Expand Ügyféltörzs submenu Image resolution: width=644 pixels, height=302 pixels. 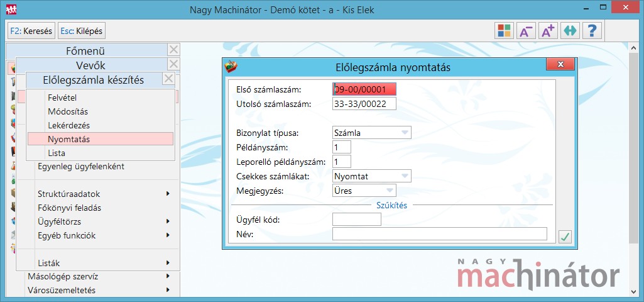click(104, 221)
